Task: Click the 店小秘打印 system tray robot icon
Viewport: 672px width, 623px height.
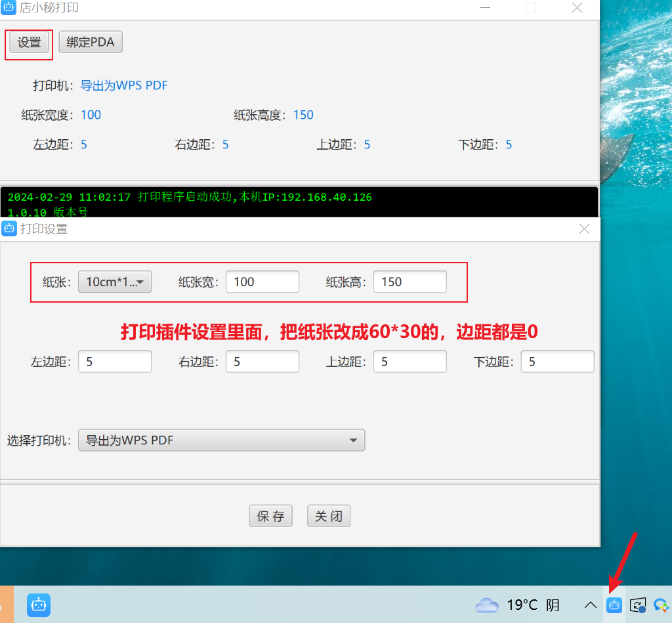Action: tap(614, 605)
